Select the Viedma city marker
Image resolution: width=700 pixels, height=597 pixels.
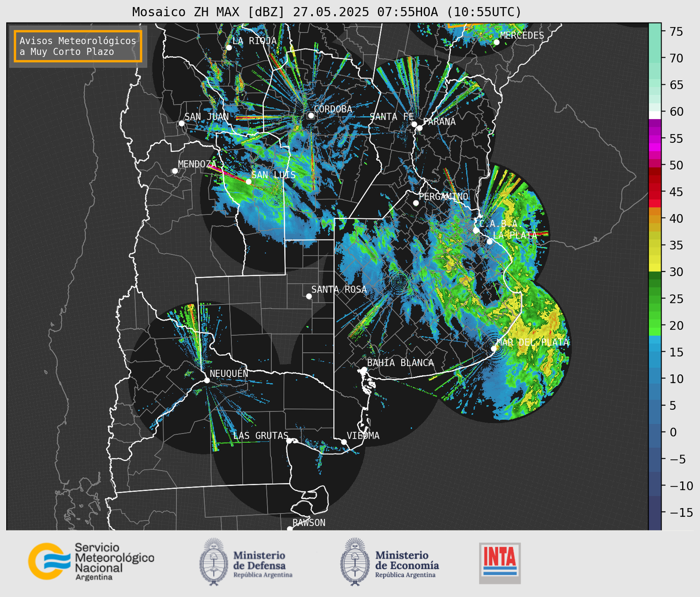[344, 442]
